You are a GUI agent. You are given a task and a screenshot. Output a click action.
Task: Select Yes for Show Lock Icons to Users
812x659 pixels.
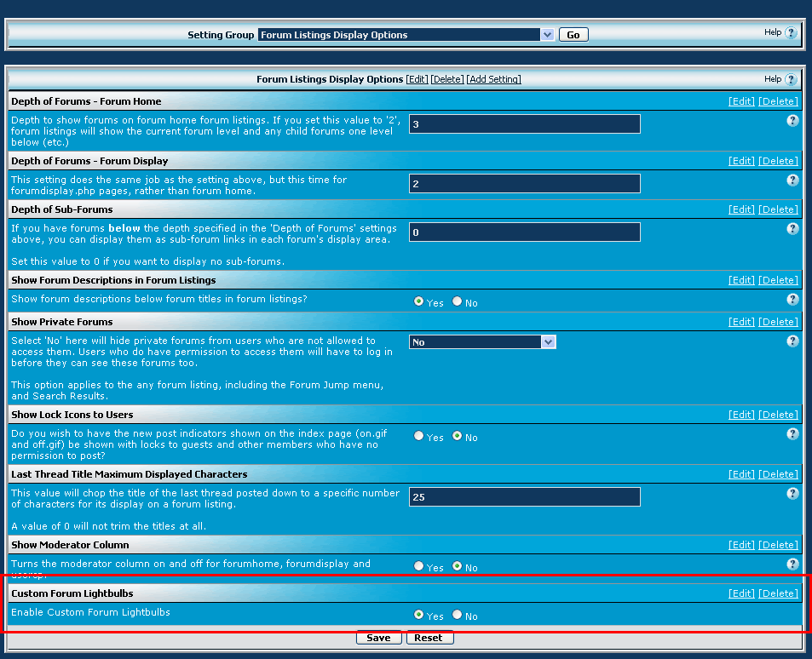coord(418,436)
